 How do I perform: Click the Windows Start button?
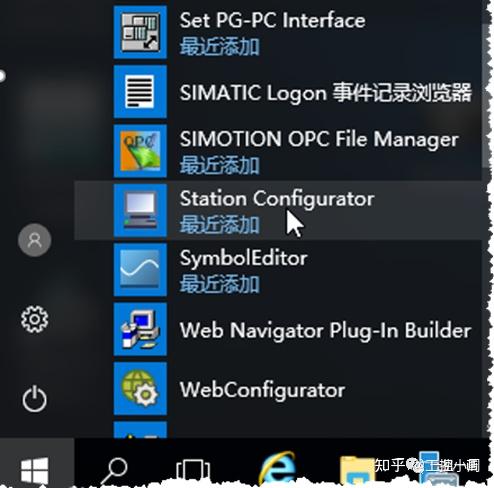click(35, 470)
